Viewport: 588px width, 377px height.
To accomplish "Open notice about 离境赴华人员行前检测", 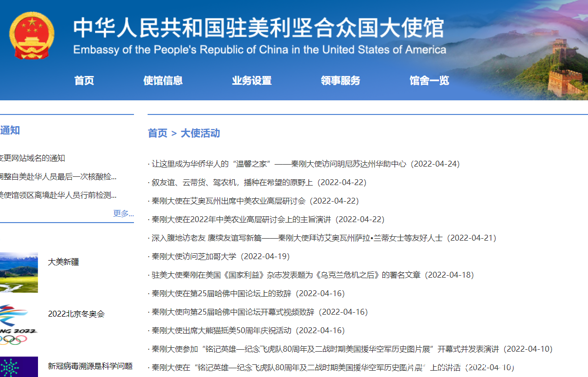I will tap(58, 195).
